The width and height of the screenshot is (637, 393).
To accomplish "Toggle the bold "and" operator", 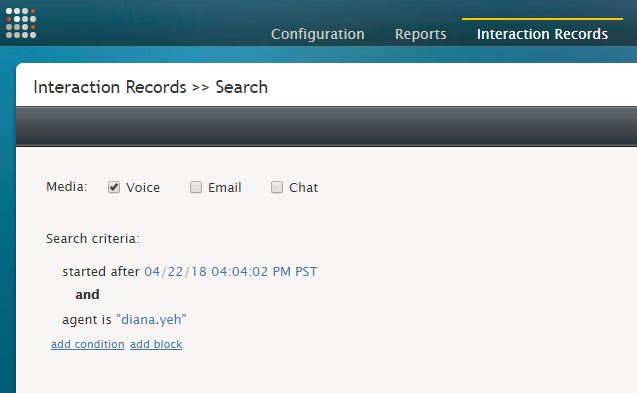I will [87, 295].
